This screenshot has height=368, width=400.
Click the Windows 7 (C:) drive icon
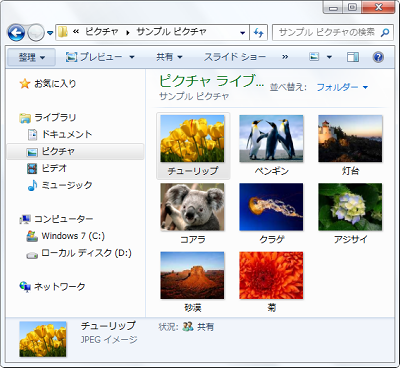coord(32,236)
